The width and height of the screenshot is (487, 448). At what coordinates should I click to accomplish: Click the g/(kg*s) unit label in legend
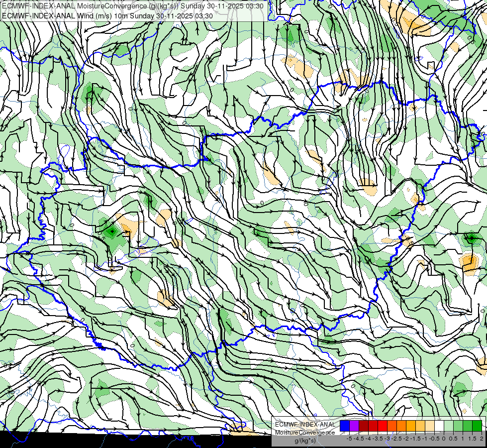point(305,441)
